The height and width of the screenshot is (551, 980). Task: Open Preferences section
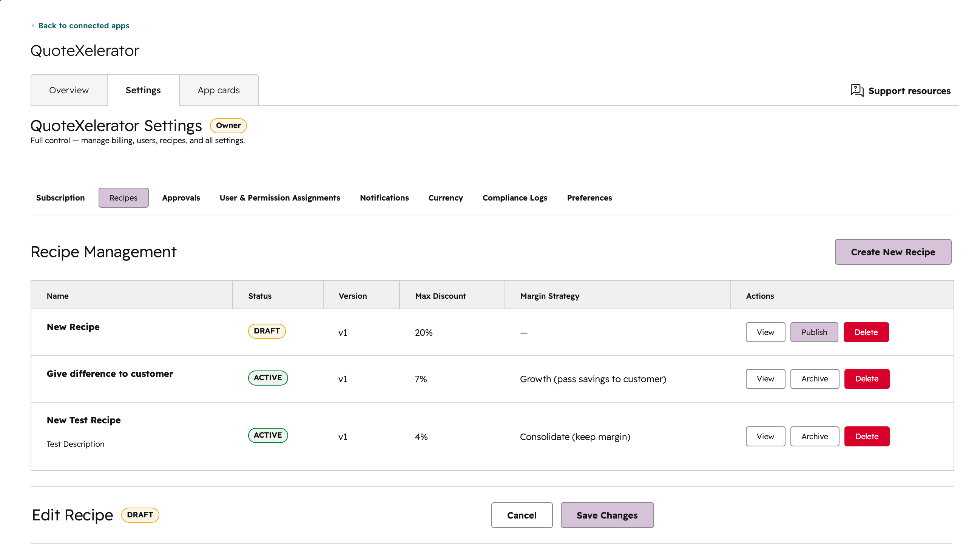tap(589, 198)
